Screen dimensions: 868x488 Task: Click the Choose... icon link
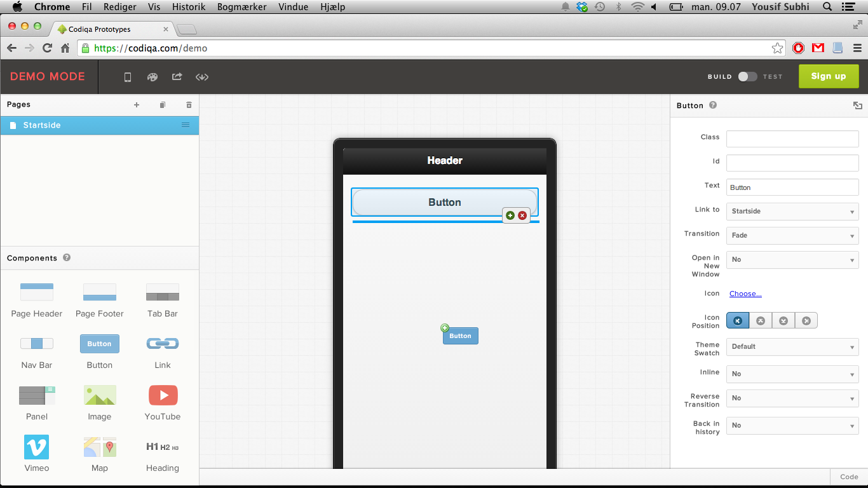click(745, 294)
